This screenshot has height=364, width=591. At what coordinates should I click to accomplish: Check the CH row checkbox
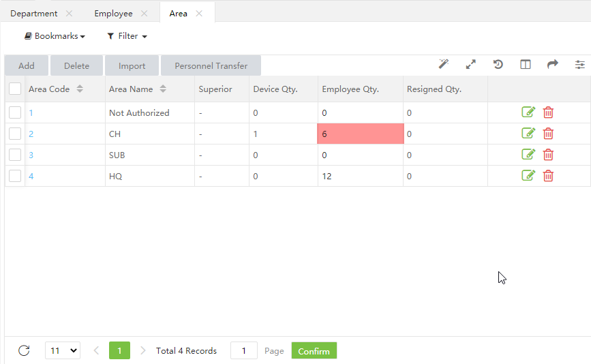(x=15, y=134)
